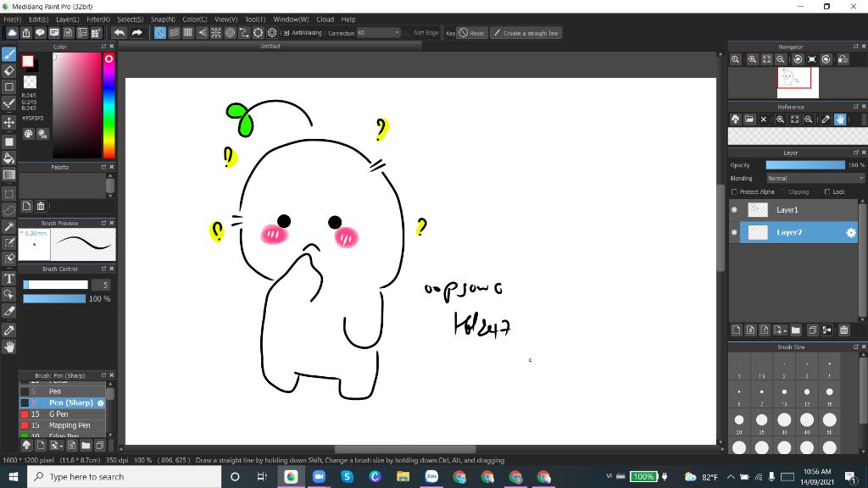This screenshot has width=868, height=488.
Task: Open the Select menu
Action: tap(130, 19)
